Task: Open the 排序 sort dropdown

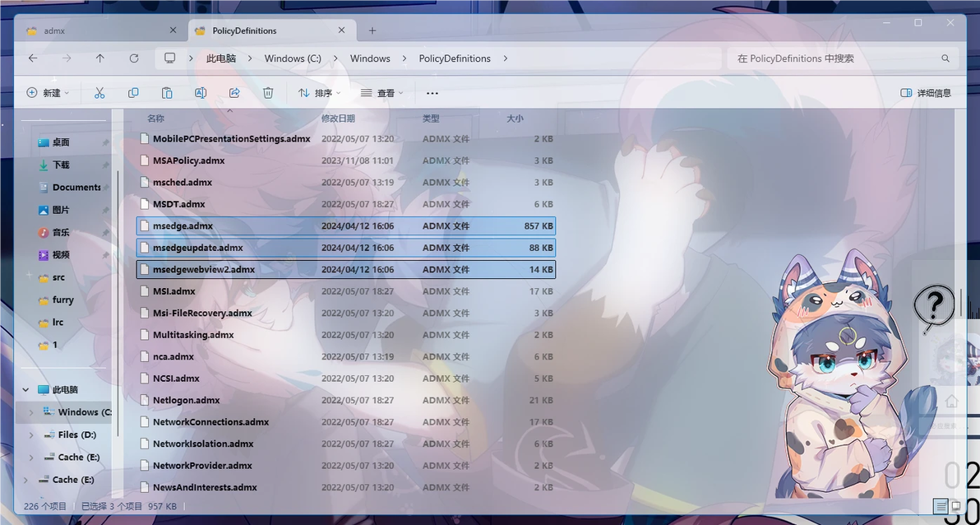Action: 319,93
